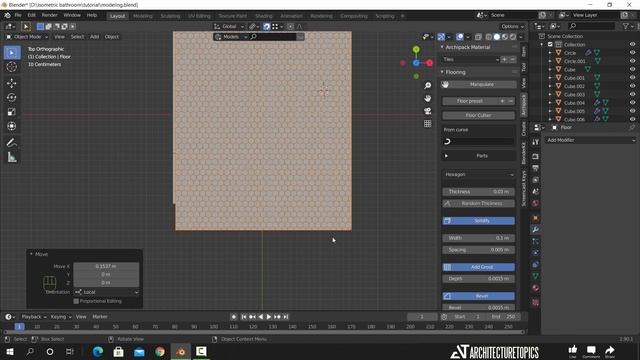640x360 pixels.
Task: Open the Particles properties tab icon
Action: pos(536,242)
